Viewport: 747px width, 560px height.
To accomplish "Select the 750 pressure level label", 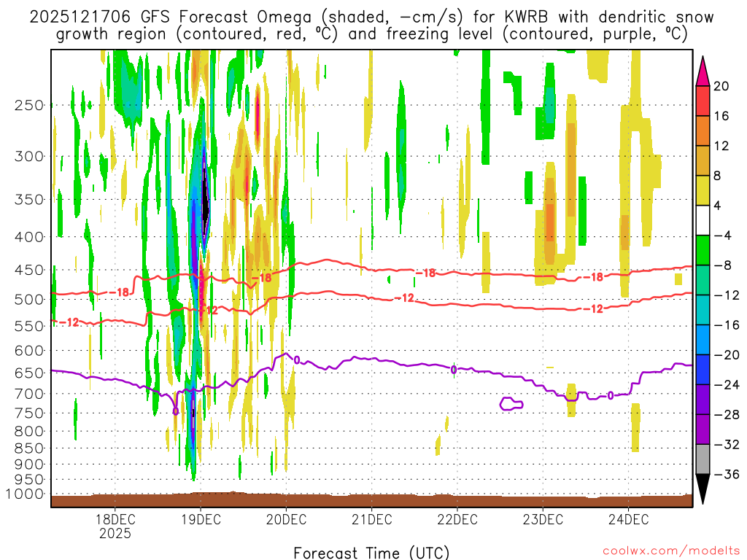I will (x=29, y=413).
